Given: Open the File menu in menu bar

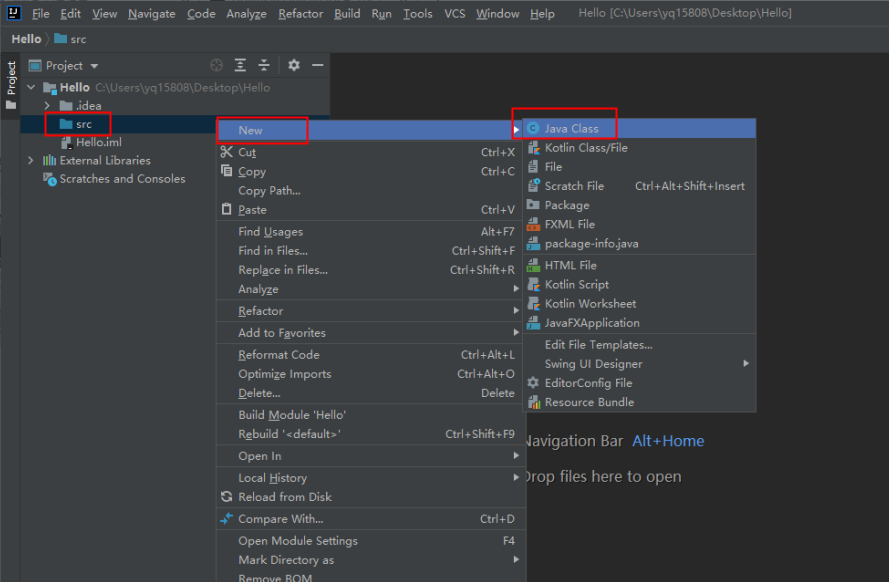Looking at the screenshot, I should tap(41, 14).
